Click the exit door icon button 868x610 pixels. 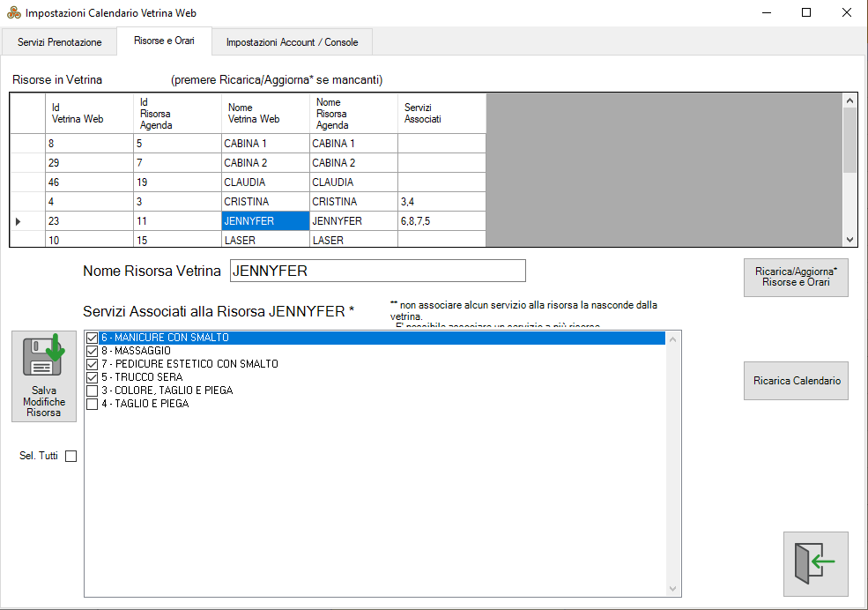tap(815, 563)
